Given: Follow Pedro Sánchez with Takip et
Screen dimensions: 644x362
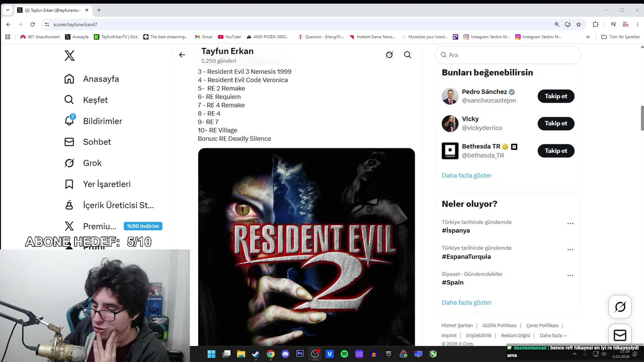Looking at the screenshot, I should pos(556,96).
